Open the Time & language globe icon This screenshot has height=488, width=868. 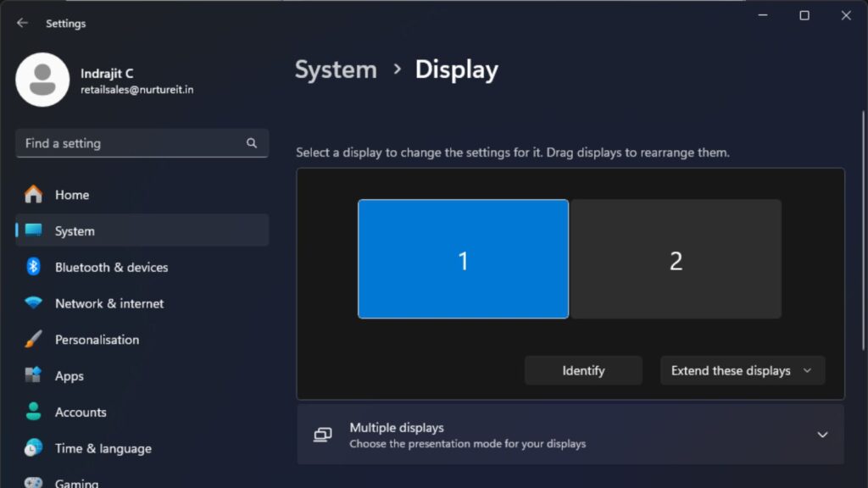[34, 448]
